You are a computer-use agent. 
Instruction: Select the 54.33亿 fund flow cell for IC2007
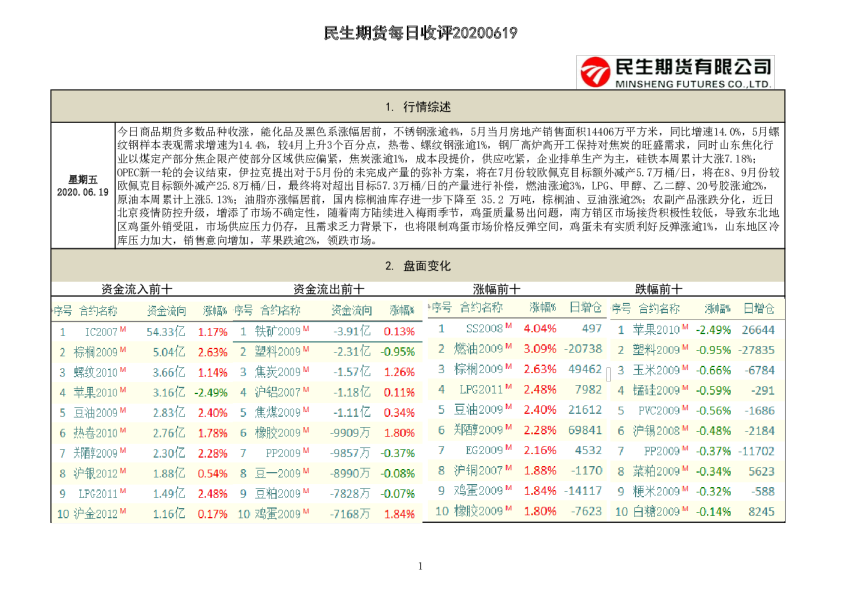(166, 329)
